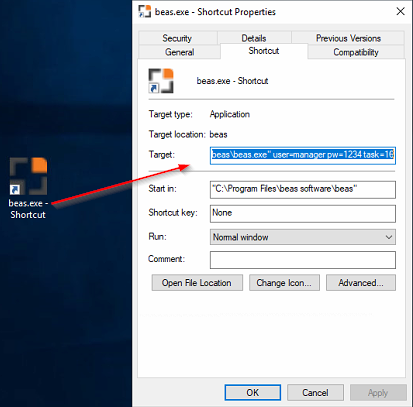Click the Change Icon button
The width and height of the screenshot is (413, 407).
[x=284, y=283]
